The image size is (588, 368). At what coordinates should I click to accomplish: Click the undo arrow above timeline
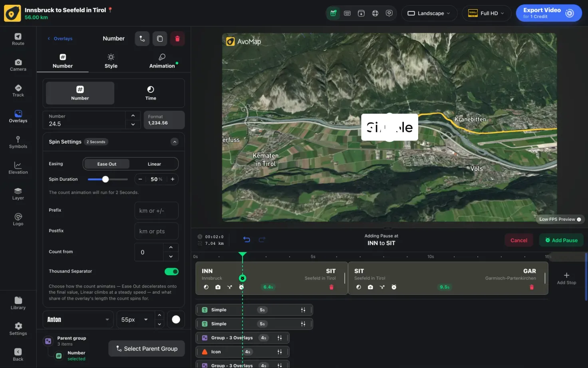coord(246,240)
